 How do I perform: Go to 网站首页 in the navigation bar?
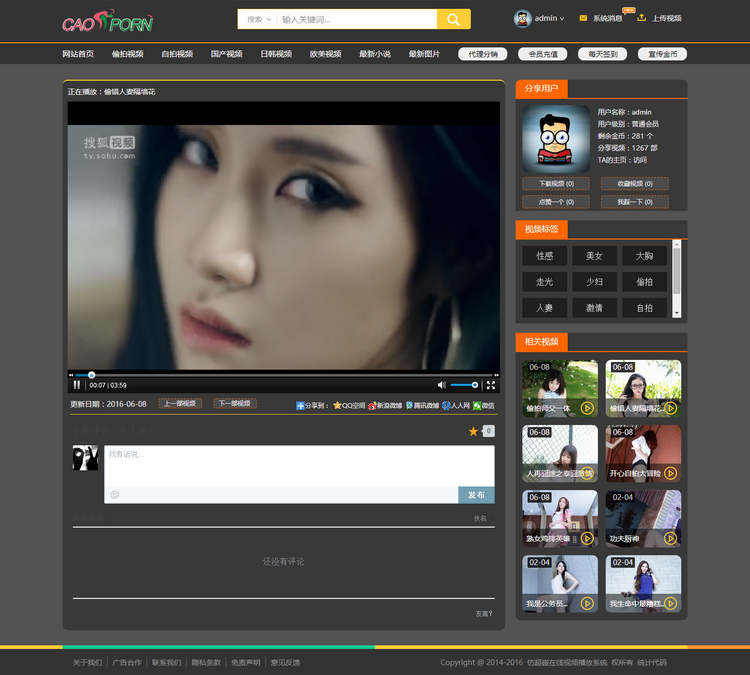78,54
